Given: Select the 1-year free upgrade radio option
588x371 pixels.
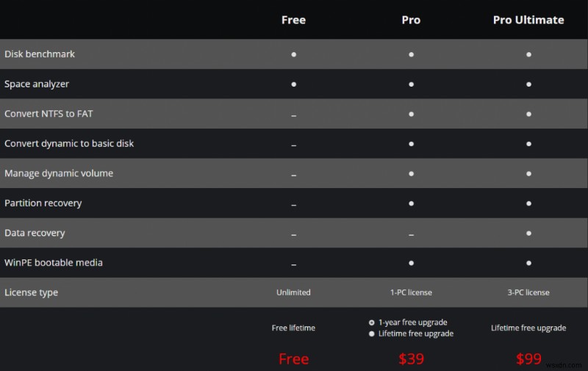Looking at the screenshot, I should pos(372,322).
